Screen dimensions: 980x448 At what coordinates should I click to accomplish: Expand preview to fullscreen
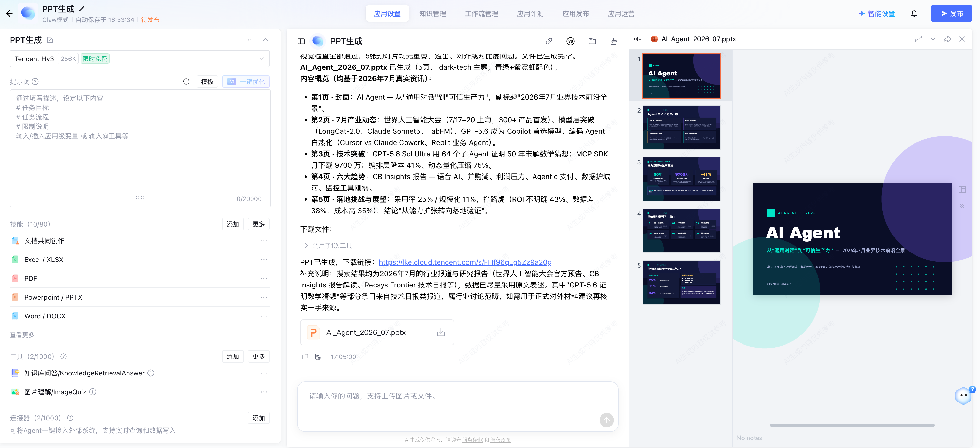pos(918,39)
